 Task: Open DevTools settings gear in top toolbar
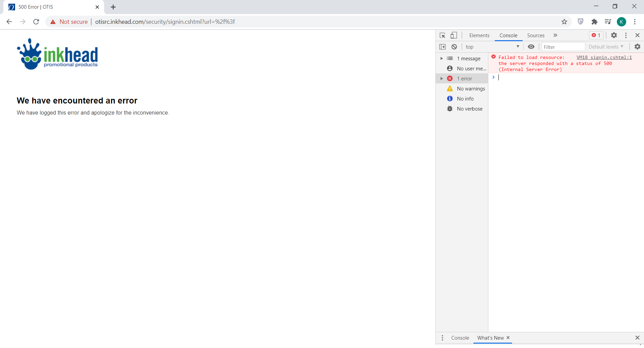click(x=614, y=36)
